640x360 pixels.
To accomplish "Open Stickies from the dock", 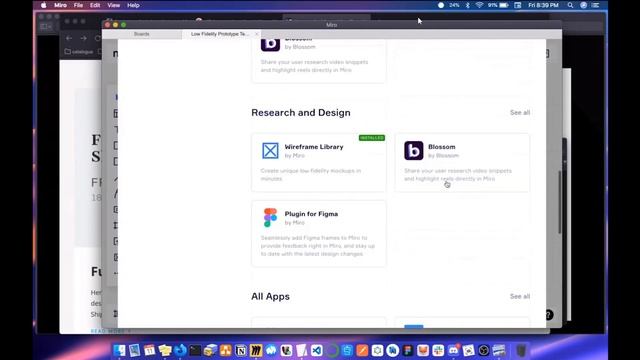I will (x=165, y=350).
